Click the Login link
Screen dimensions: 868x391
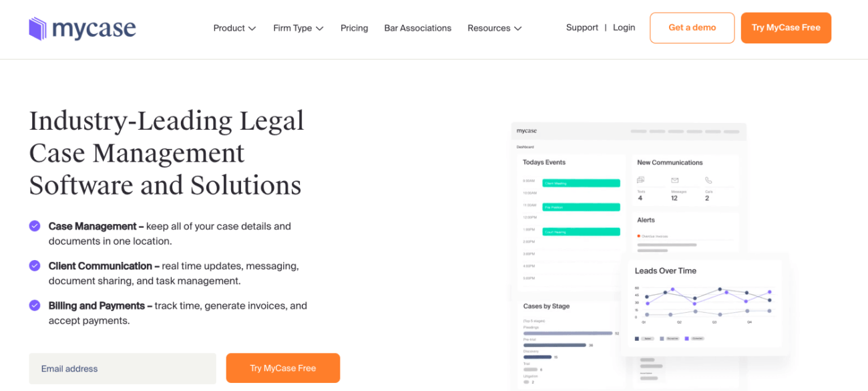624,27
